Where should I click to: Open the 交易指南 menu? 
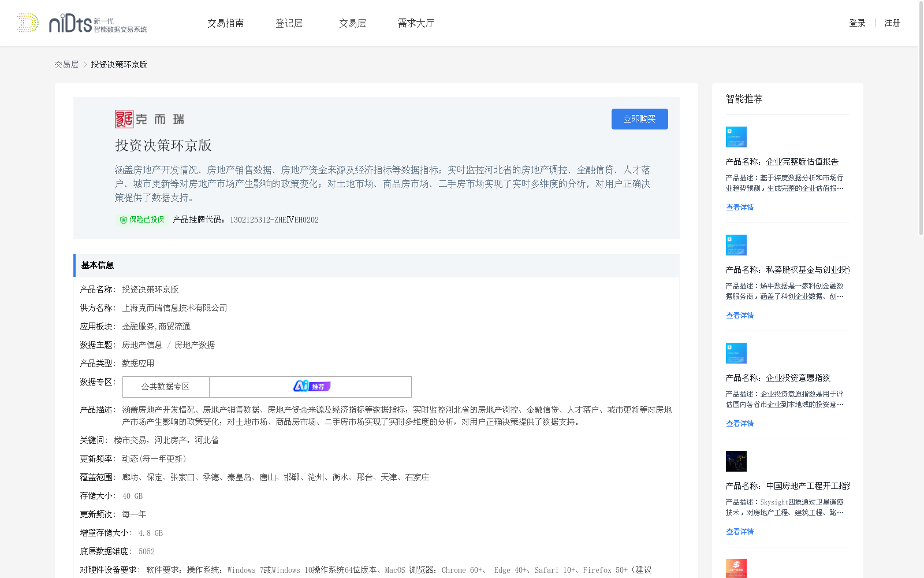(226, 23)
